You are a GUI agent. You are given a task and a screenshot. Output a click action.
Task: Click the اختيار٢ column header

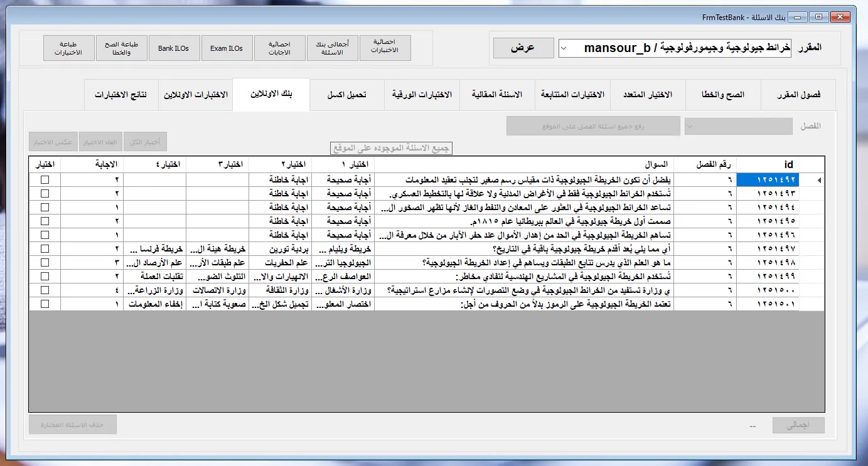coord(280,164)
